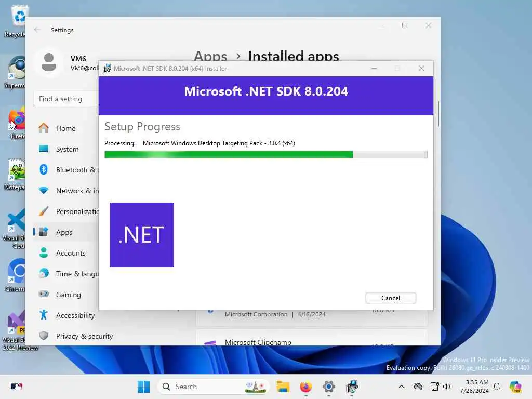
Task: Open Accounts settings page
Action: click(x=66, y=253)
